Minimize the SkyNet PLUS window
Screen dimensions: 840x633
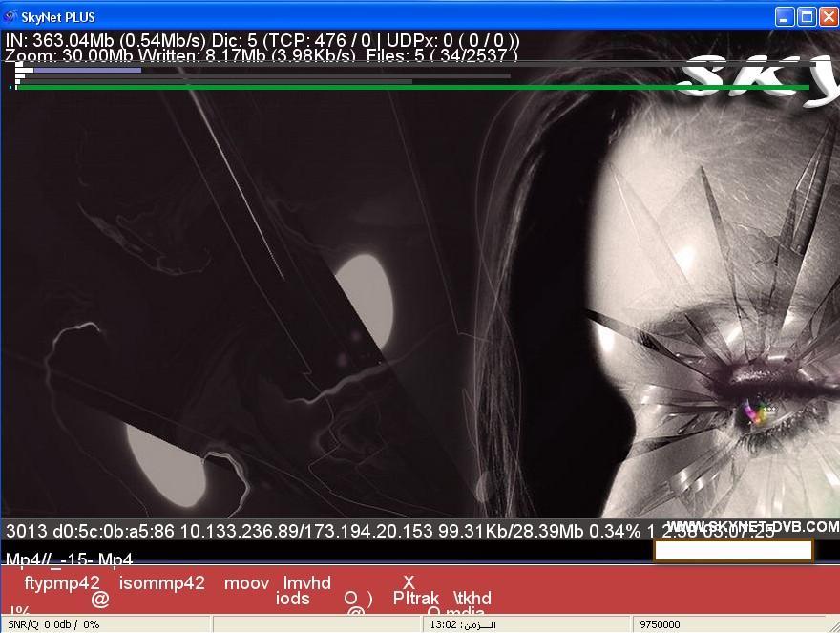785,16
